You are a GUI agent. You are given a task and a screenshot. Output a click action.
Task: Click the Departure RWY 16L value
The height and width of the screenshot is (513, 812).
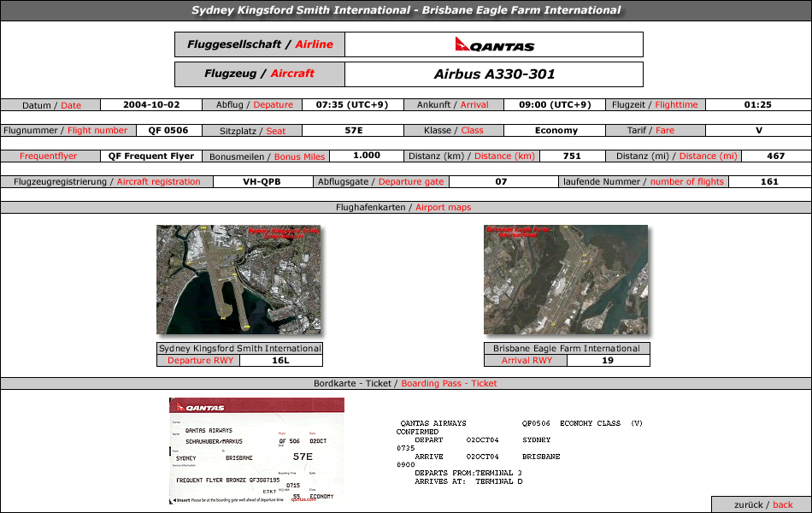(x=280, y=360)
